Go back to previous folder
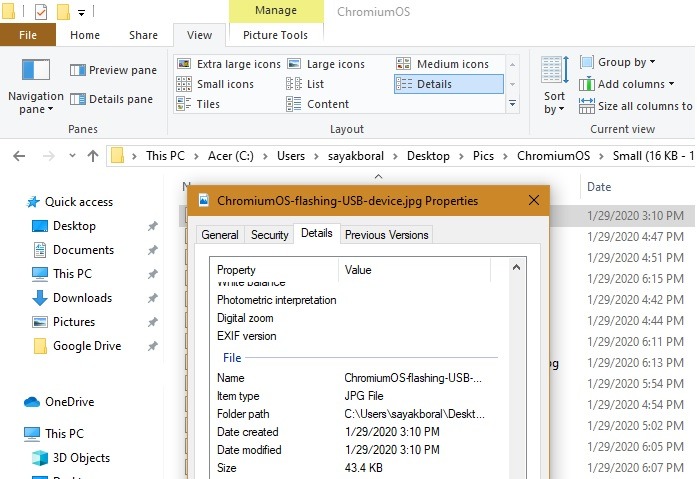Image resolution: width=697 pixels, height=479 pixels. [x=19, y=156]
